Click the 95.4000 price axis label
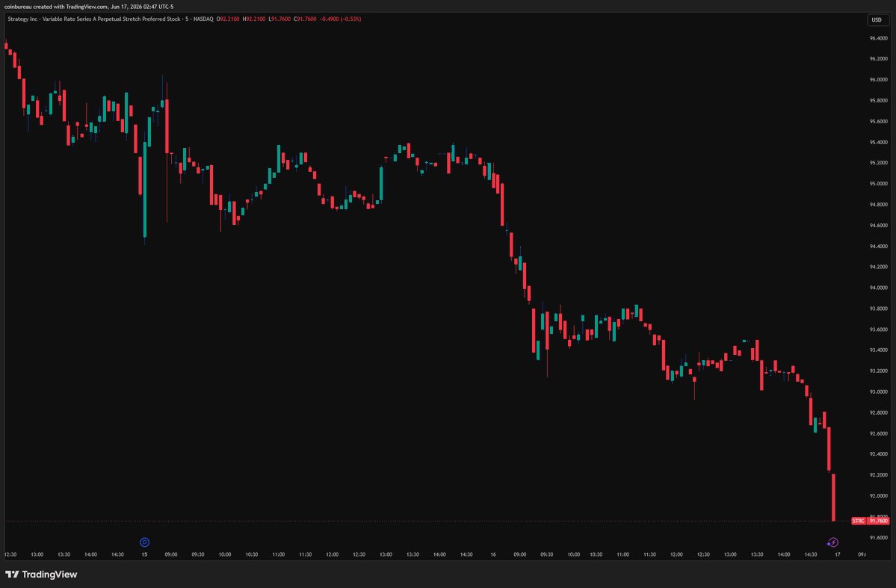 click(878, 142)
